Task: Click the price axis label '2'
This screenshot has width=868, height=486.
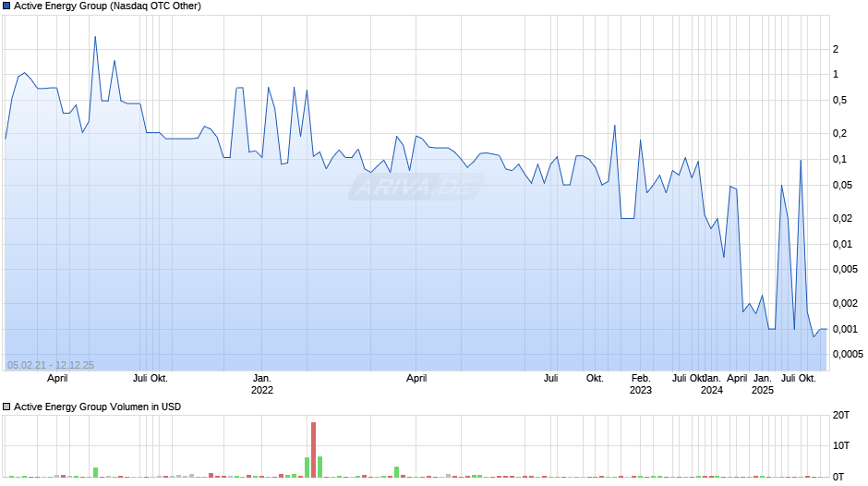Action: [x=836, y=49]
